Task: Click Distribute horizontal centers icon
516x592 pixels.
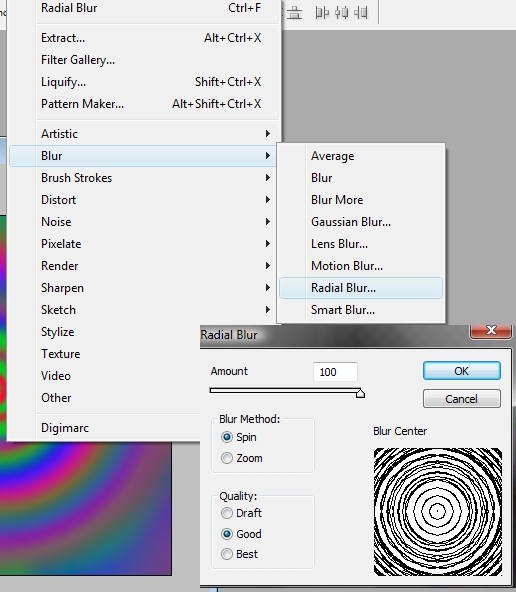Action: click(342, 12)
